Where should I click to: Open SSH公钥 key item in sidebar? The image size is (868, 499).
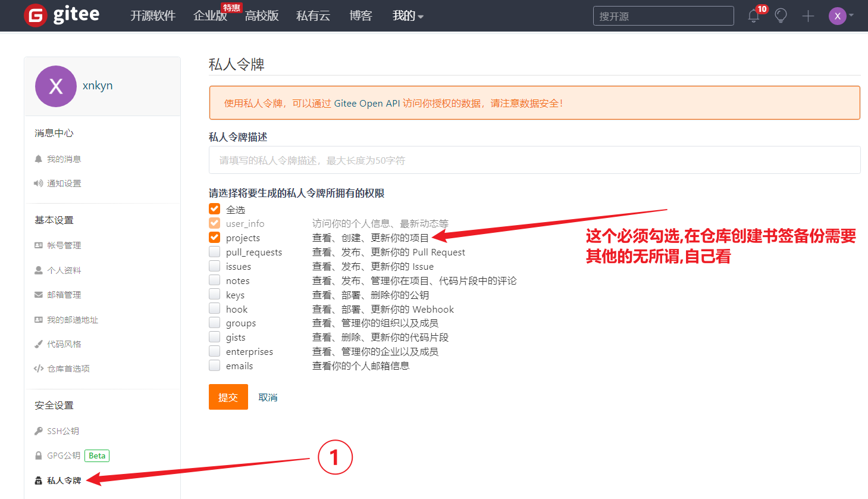coord(62,431)
